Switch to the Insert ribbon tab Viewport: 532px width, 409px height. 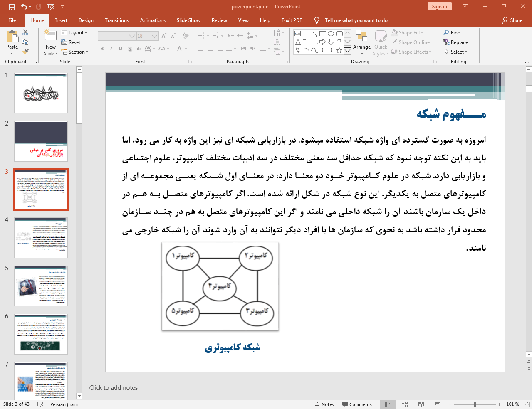tap(61, 20)
